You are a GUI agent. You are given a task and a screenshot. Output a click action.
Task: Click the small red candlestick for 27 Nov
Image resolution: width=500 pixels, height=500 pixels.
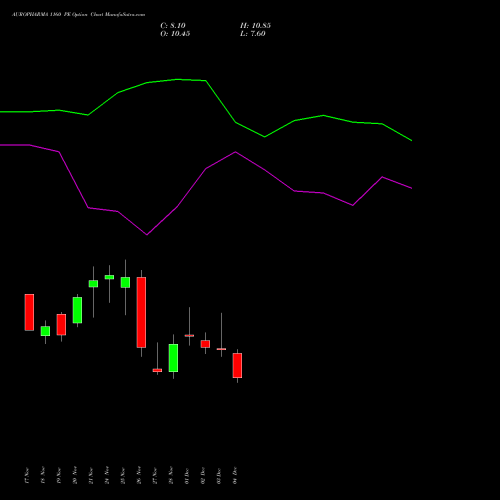[x=157, y=370]
